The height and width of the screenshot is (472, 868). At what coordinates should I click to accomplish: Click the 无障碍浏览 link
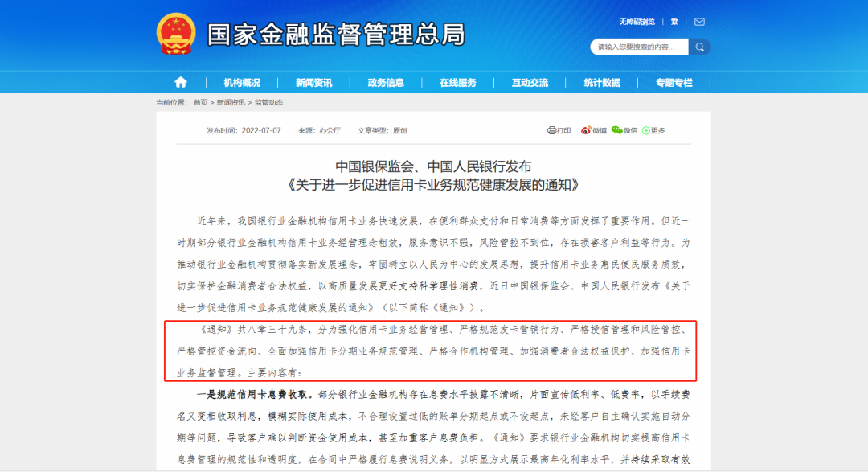click(x=637, y=22)
